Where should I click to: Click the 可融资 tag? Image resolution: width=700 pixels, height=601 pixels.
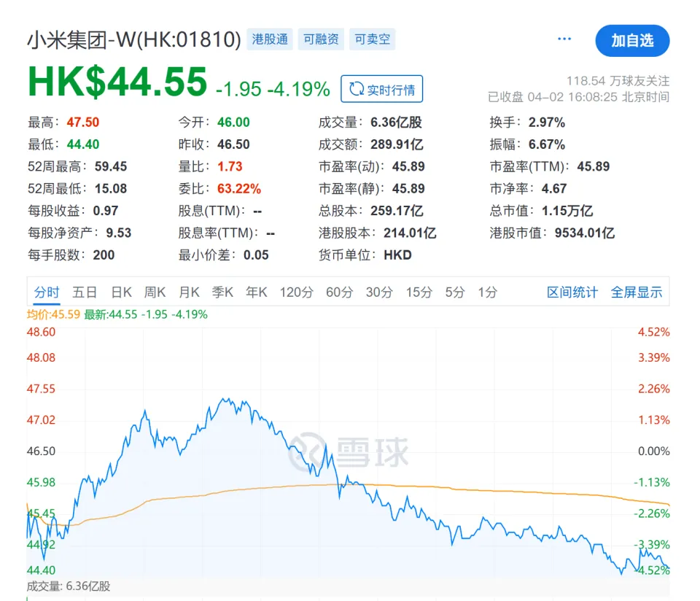[x=321, y=39]
